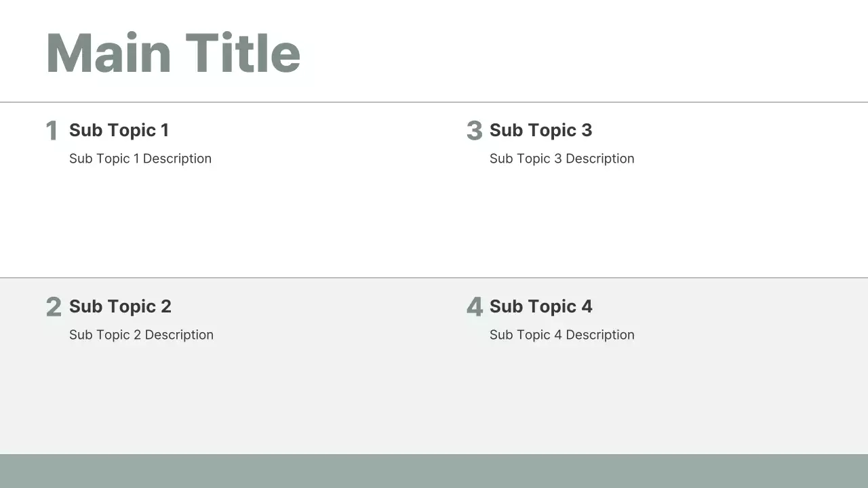Click the divider line above Sub Topic 2

[x=434, y=278]
